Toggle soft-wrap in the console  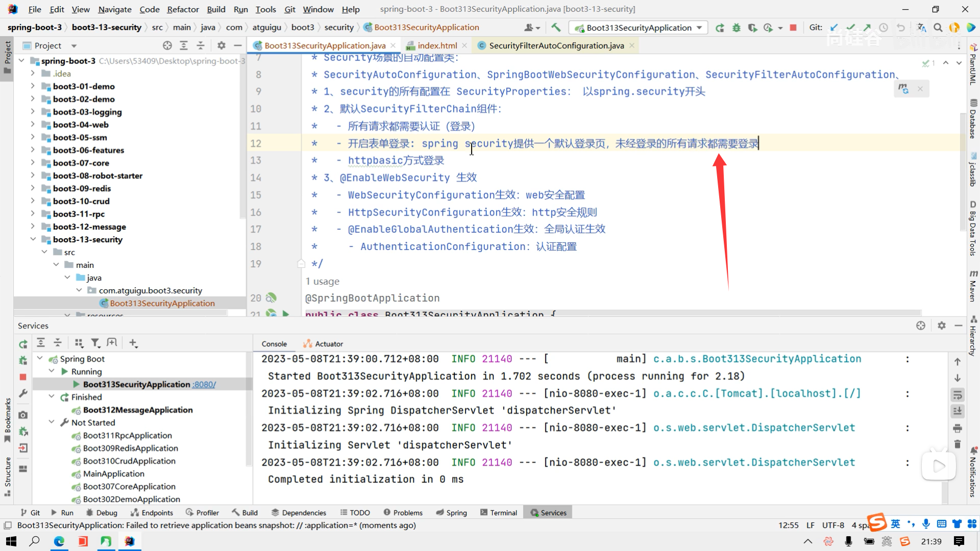coord(958,394)
